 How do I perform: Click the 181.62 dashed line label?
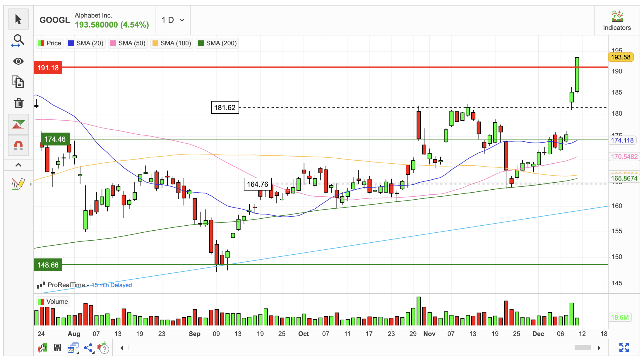tap(225, 107)
